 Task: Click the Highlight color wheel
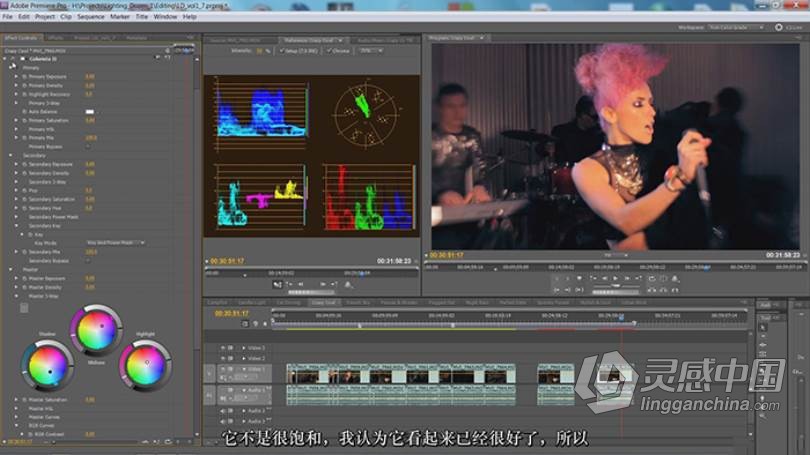tap(143, 363)
